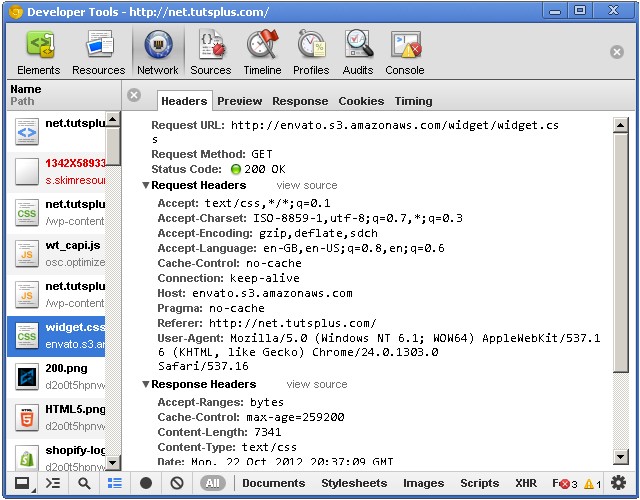
Task: Open the Audits panel
Action: click(358, 53)
